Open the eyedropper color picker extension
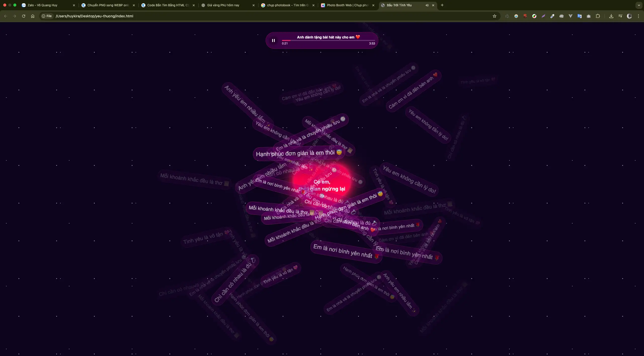The height and width of the screenshot is (356, 644). pos(552,16)
